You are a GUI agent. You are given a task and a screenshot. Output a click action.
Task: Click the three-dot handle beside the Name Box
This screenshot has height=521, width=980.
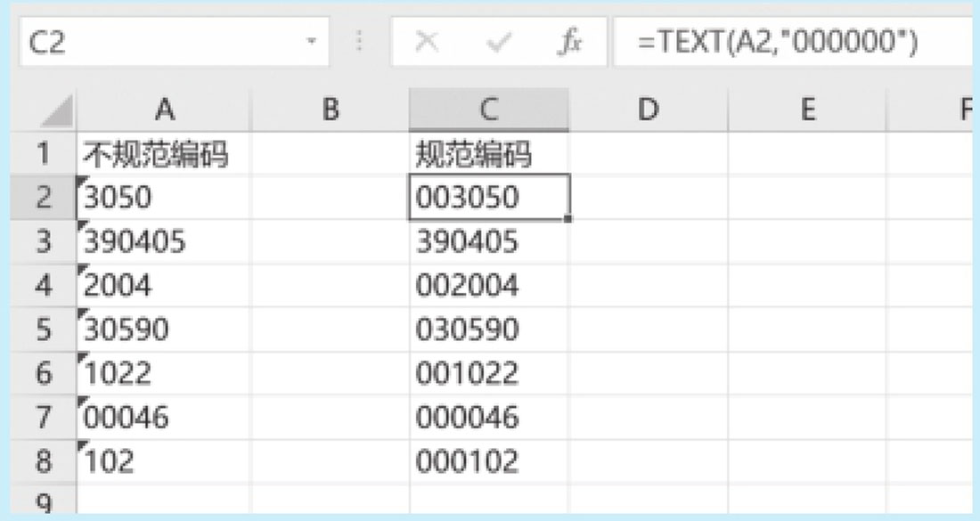point(361,43)
